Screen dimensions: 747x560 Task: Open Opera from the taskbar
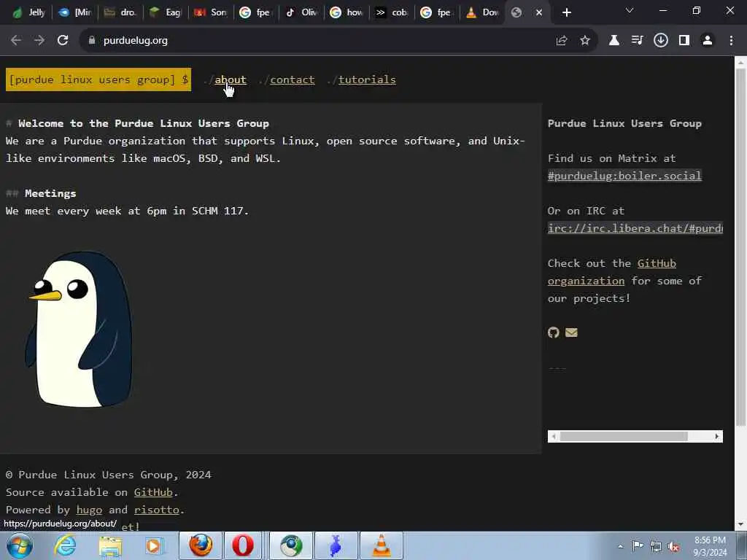243,545
